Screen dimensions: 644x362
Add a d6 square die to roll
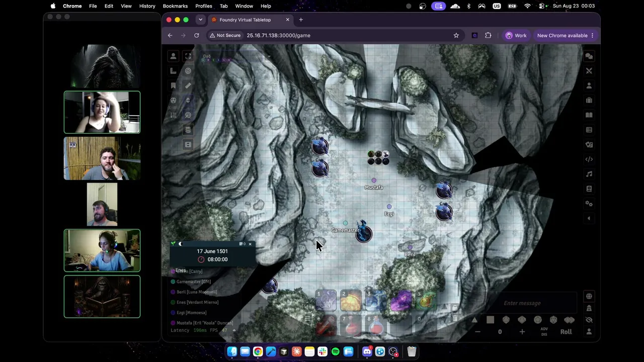(490, 320)
